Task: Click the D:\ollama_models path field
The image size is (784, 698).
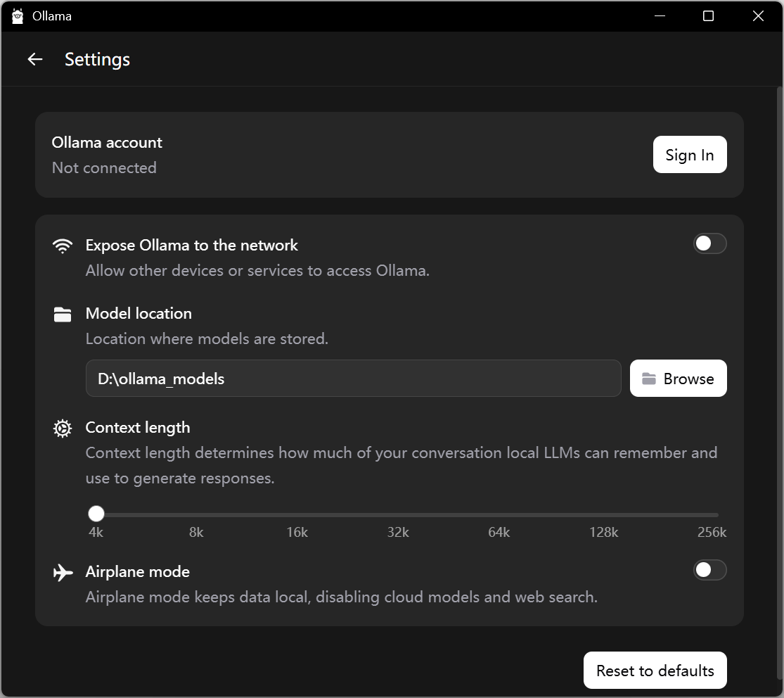Action: pyautogui.click(x=354, y=379)
